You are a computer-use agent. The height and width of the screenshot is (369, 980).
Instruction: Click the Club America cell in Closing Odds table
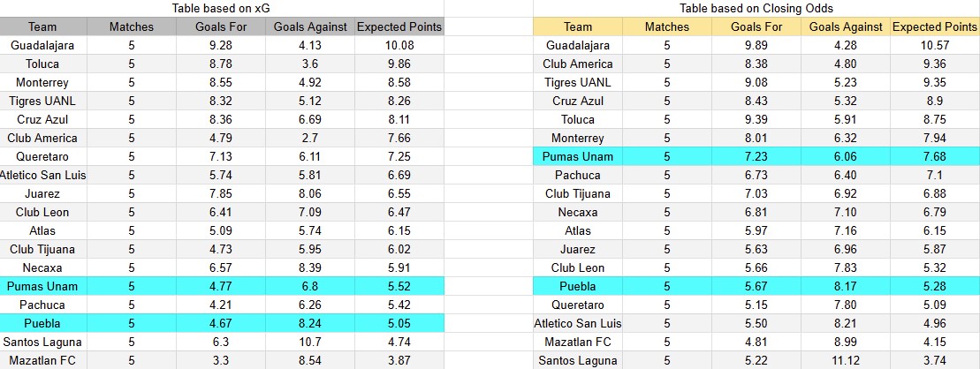pyautogui.click(x=578, y=64)
